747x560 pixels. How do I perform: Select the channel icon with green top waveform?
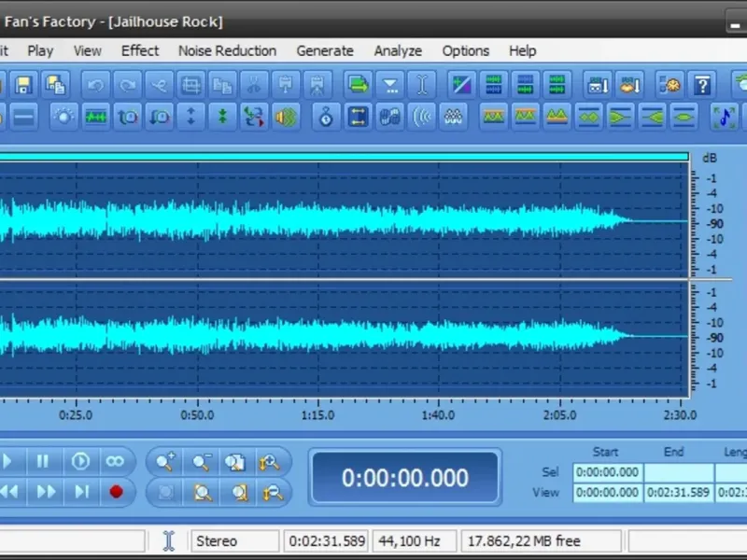coord(494,85)
